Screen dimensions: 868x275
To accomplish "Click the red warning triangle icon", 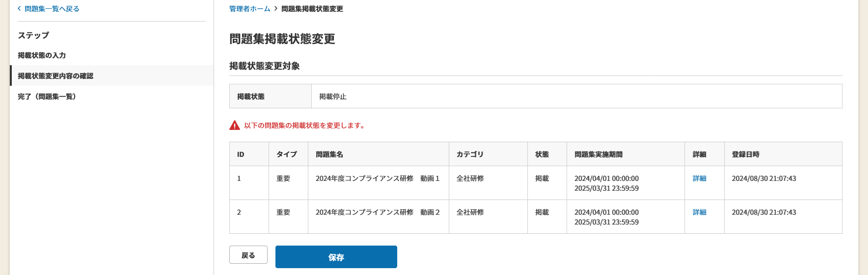I will tap(235, 125).
